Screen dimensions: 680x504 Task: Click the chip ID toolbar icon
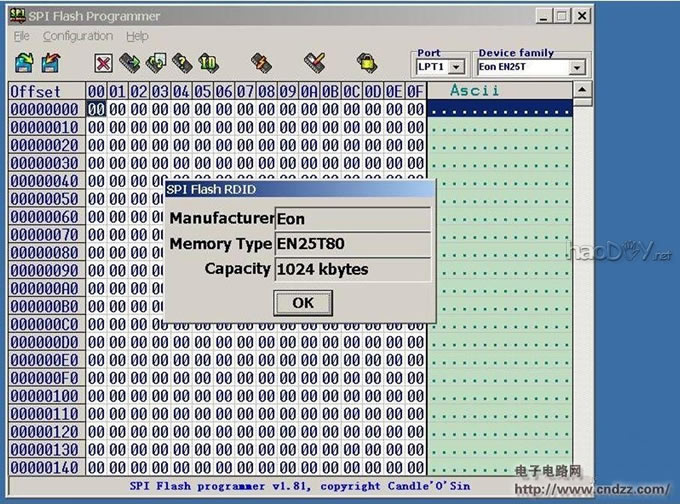[x=207, y=63]
